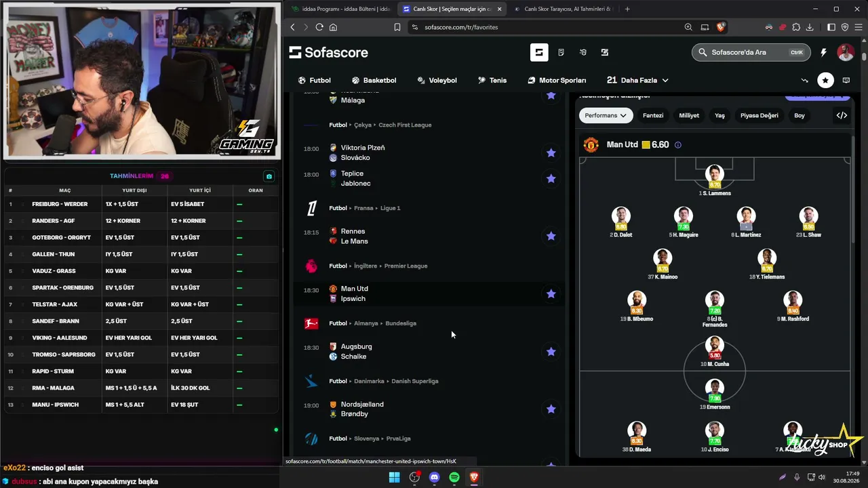The image size is (868, 488).
Task: Open the Windows Start menu
Action: point(394,477)
